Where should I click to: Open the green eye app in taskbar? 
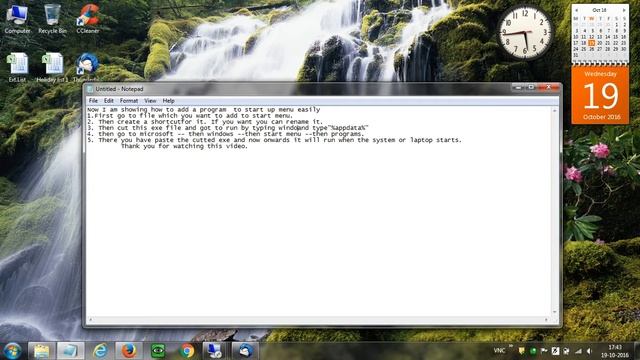[x=158, y=351]
